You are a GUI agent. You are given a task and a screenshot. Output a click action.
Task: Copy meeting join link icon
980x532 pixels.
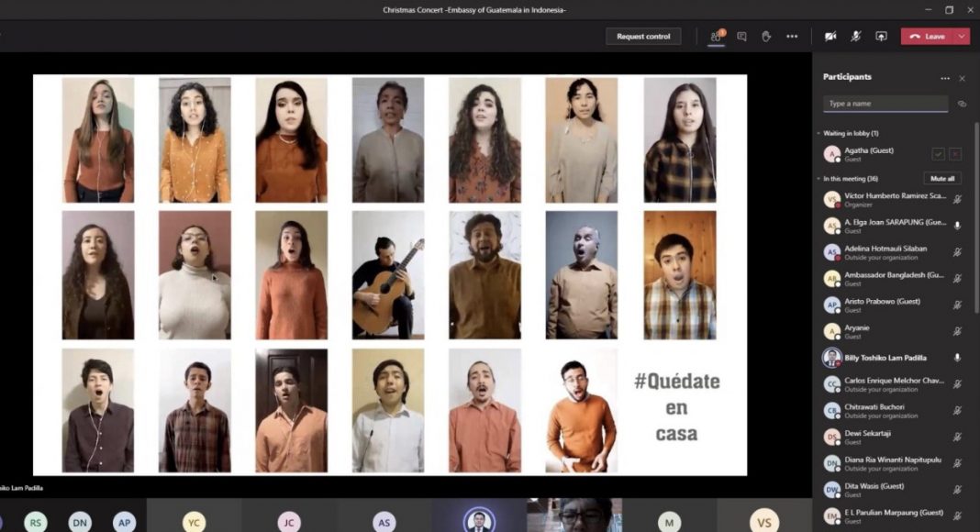pos(962,105)
